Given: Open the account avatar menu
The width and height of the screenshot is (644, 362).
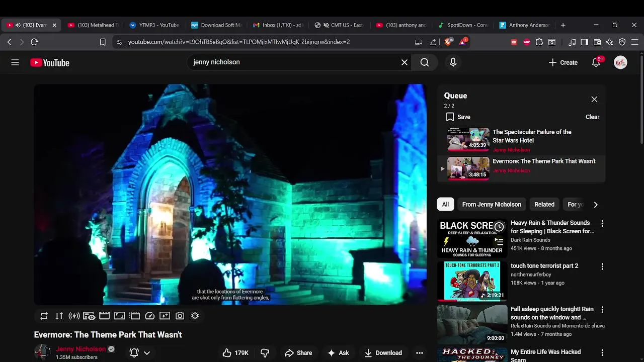Looking at the screenshot, I should pos(620,62).
